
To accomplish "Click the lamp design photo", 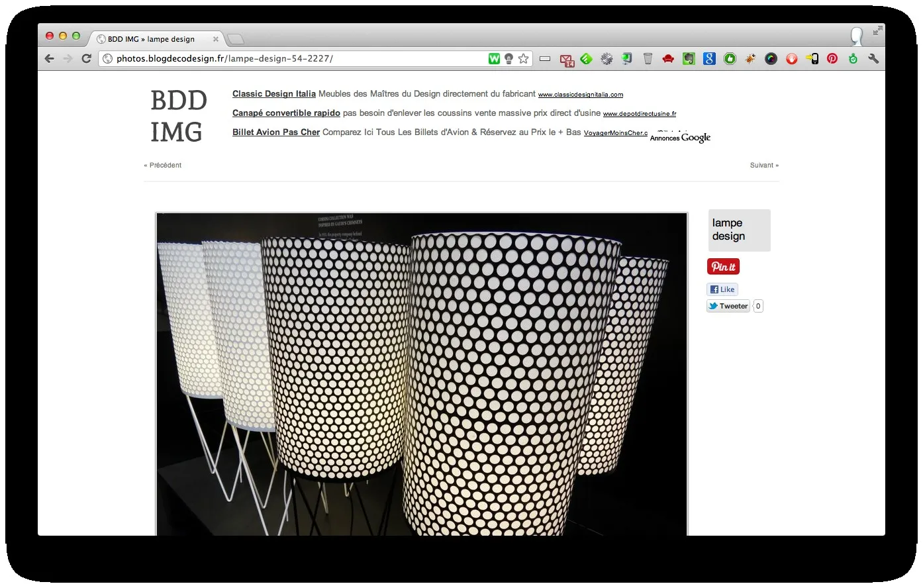I will tap(422, 374).
